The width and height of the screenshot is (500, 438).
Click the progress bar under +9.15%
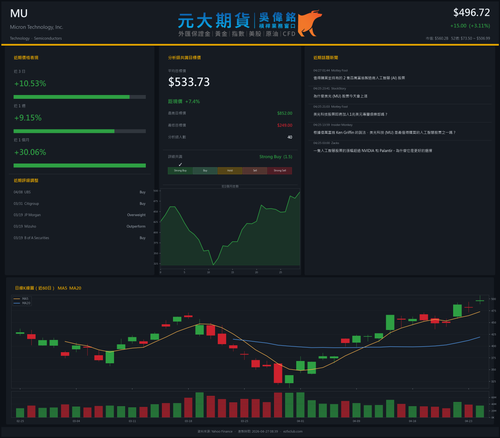[80, 131]
